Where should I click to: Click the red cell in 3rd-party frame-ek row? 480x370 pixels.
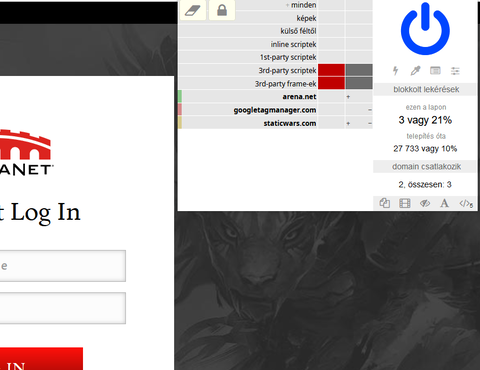[x=331, y=83]
